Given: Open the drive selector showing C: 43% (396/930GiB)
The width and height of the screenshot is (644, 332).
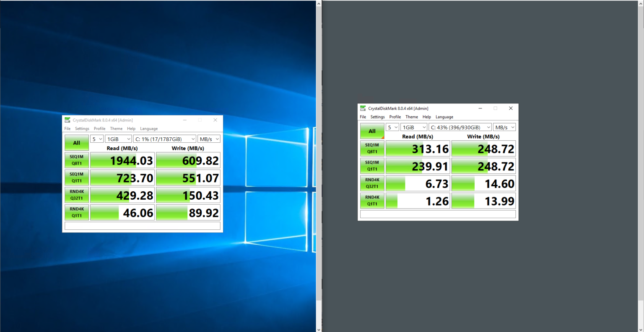Looking at the screenshot, I should 460,127.
